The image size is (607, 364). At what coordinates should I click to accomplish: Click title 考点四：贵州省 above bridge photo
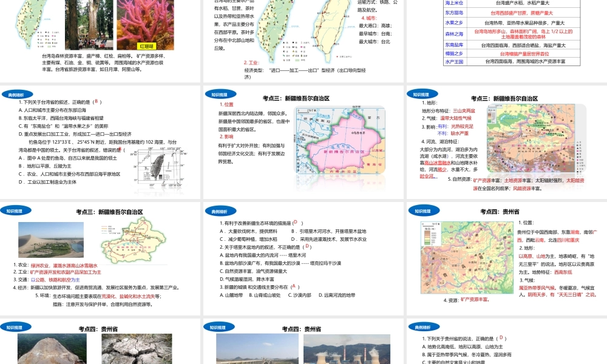click(302, 329)
